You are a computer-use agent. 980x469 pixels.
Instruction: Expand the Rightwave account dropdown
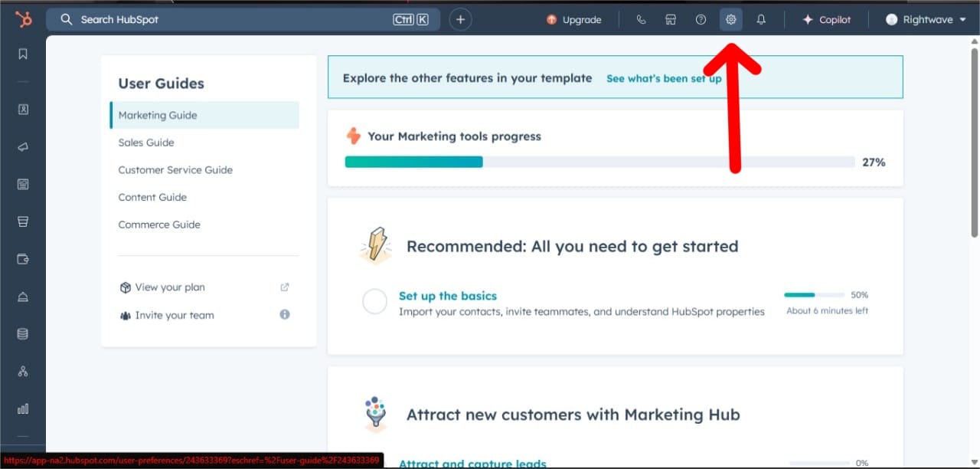[926, 20]
